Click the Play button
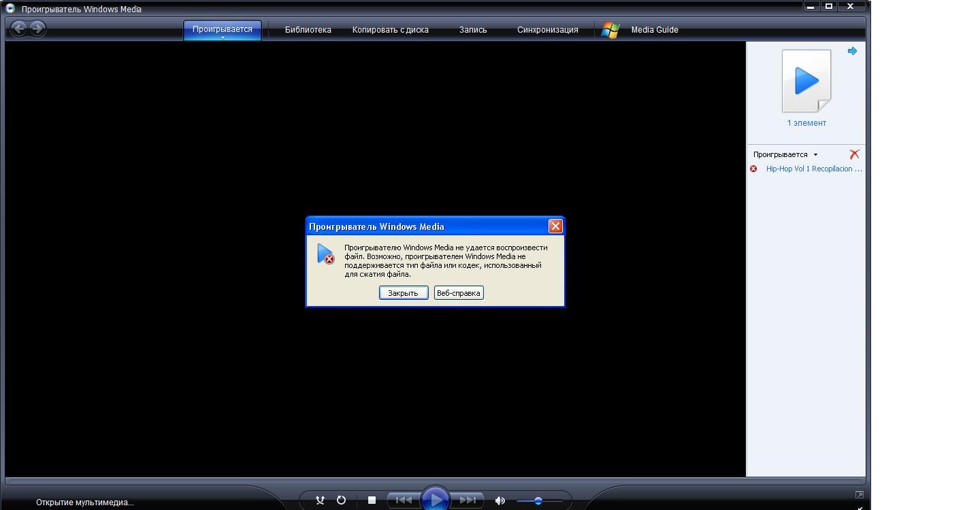 435,500
